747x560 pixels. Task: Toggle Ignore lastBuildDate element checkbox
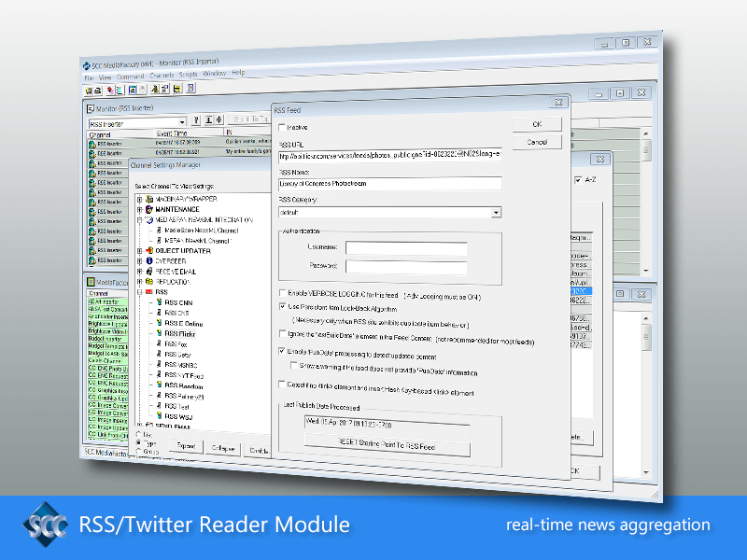click(x=283, y=333)
